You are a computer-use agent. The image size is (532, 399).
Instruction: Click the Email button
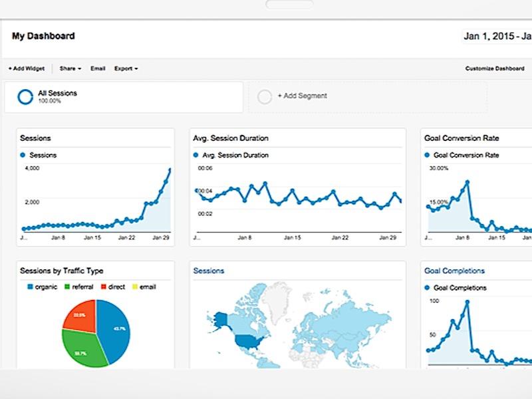[x=98, y=68]
